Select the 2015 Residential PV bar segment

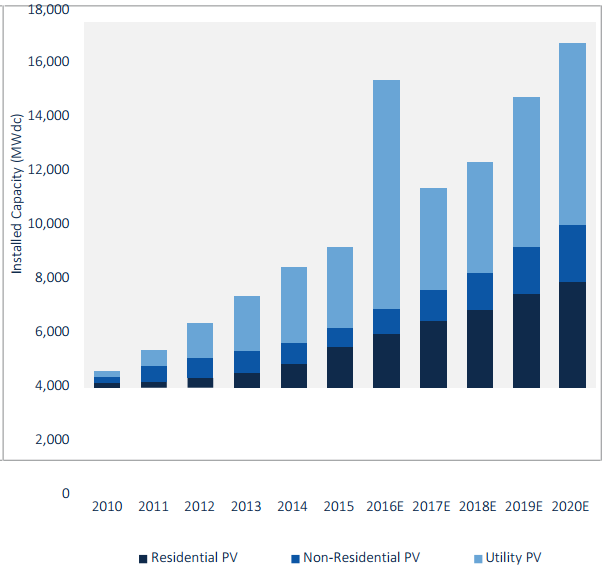[x=340, y=367]
